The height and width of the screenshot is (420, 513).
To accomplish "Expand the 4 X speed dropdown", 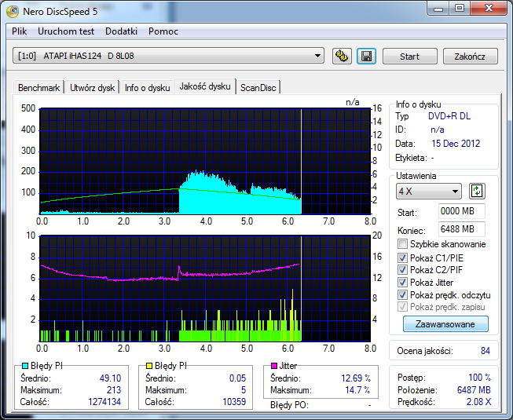I will tap(455, 192).
